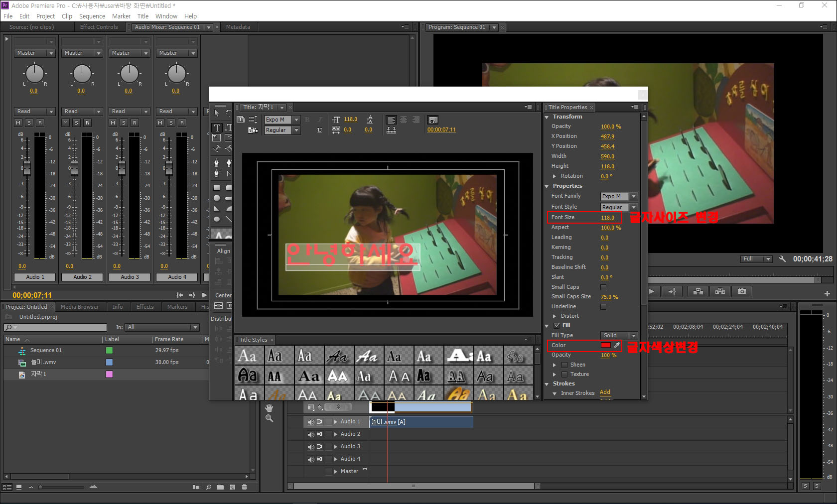Click Export Frame camera icon in Program monitor
837x504 pixels.
[x=742, y=291]
